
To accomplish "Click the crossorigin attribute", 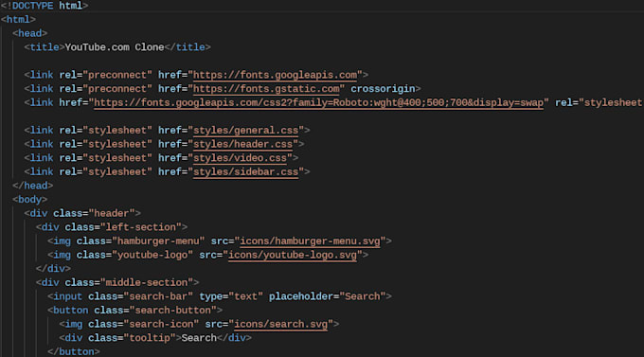I will tap(383, 89).
